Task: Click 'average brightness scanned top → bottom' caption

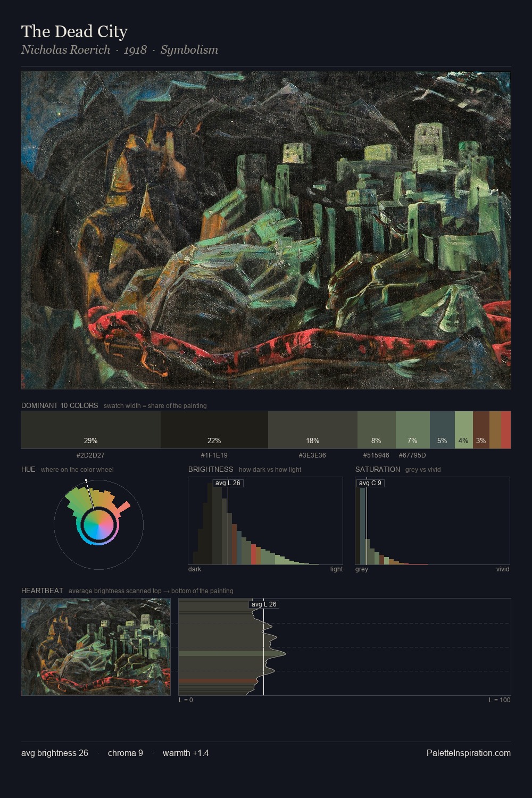Action: click(x=151, y=591)
